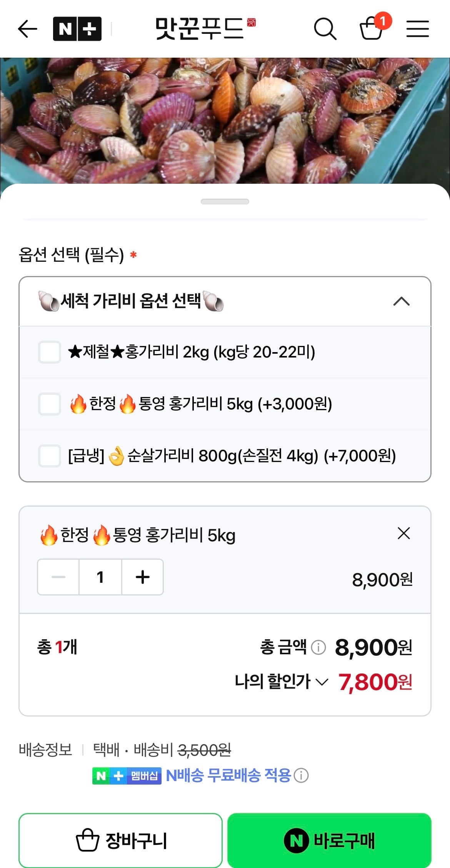
Task: Check the 한정 통영 홍가리비 5kg option
Action: [x=50, y=404]
